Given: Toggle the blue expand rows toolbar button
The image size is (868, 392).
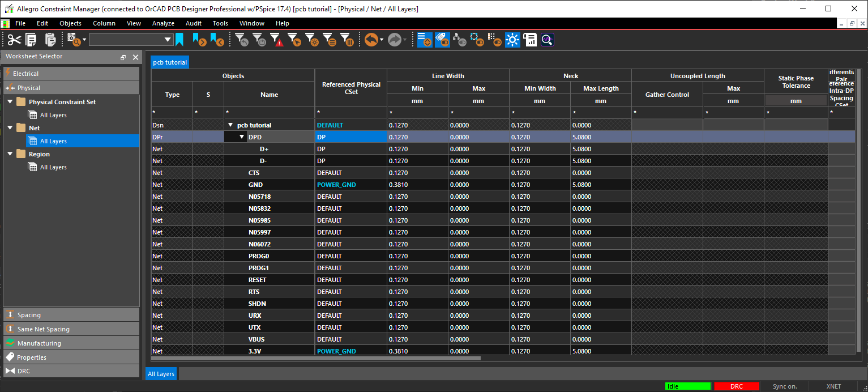Looking at the screenshot, I should (425, 40).
